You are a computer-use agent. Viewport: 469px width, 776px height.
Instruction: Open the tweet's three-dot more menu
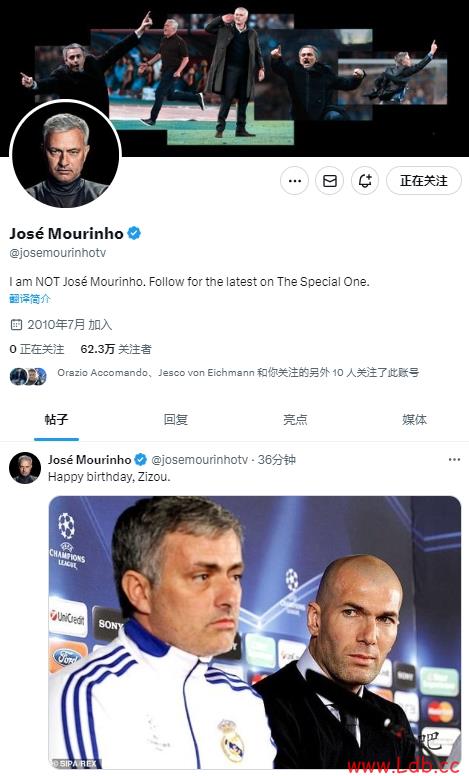(454, 460)
